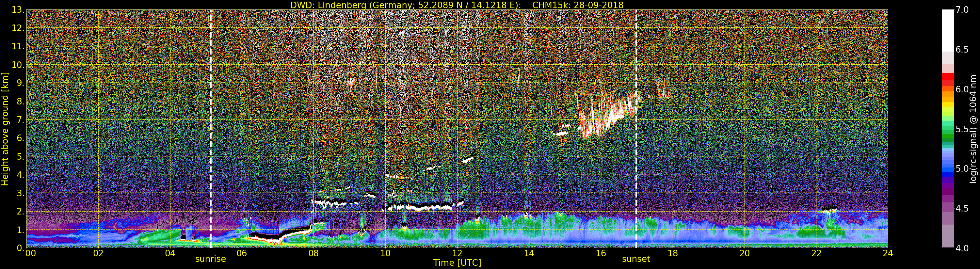Click time axis tick label '00'
The width and height of the screenshot is (980, 269).
[30, 253]
